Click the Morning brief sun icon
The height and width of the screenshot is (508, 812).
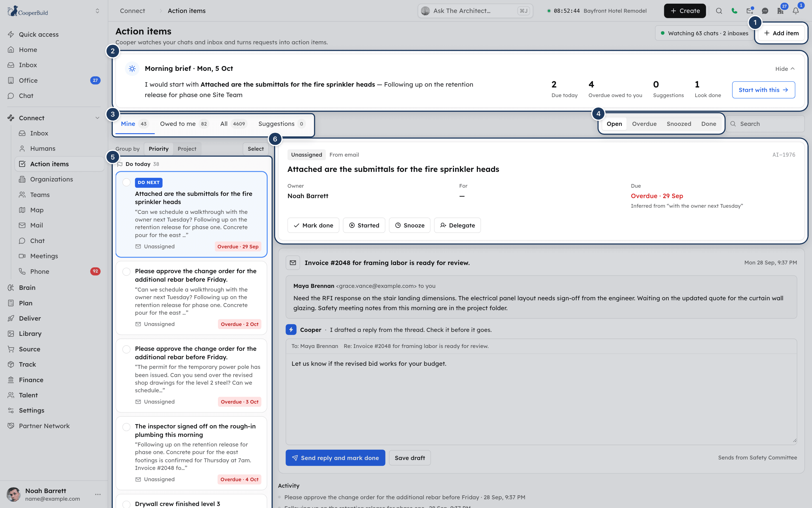click(x=132, y=69)
